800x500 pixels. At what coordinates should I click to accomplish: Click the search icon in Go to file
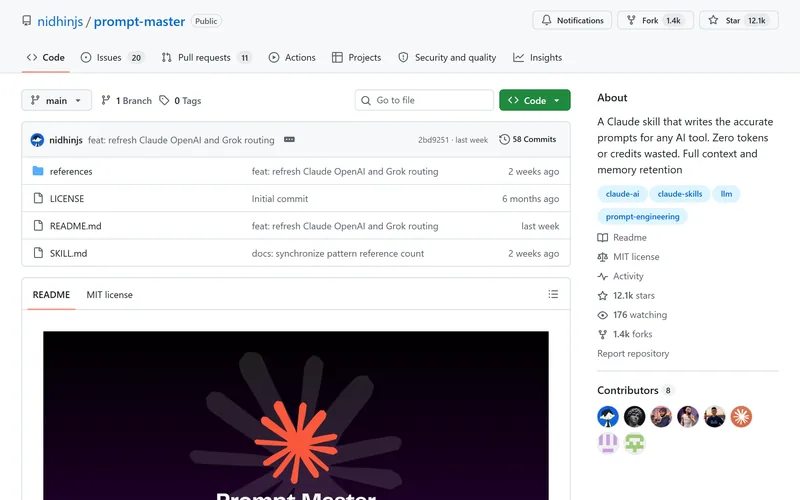tap(366, 101)
